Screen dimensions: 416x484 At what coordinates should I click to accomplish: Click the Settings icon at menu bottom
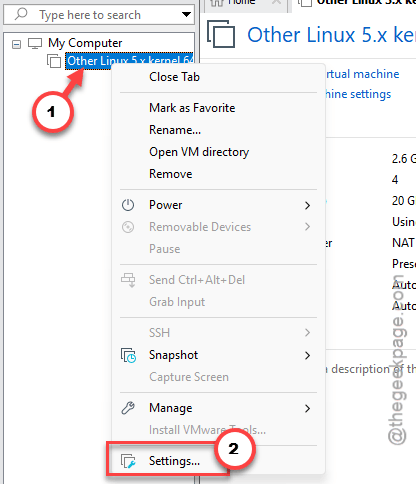click(128, 461)
